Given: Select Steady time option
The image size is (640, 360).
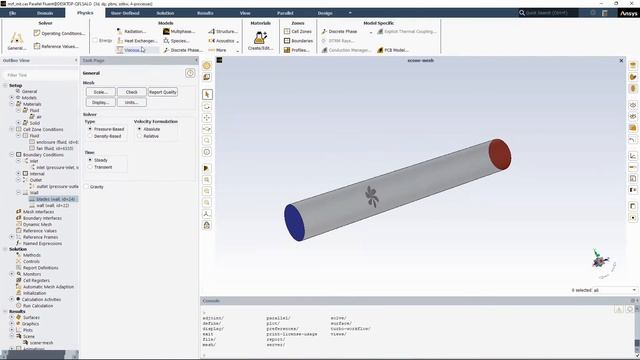Looking at the screenshot, I should coord(90,160).
